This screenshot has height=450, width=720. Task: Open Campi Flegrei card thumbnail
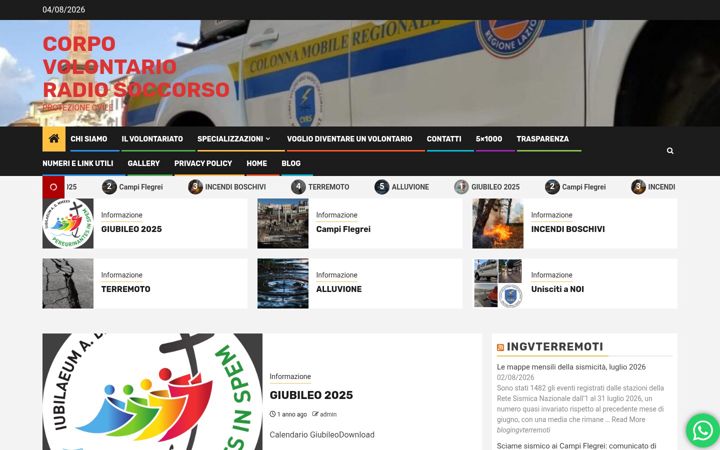(283, 224)
